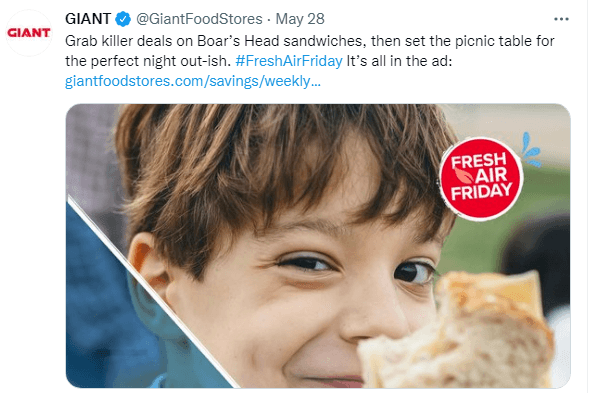Click the GIANT display name
This screenshot has width=594, height=393.
coord(88,19)
